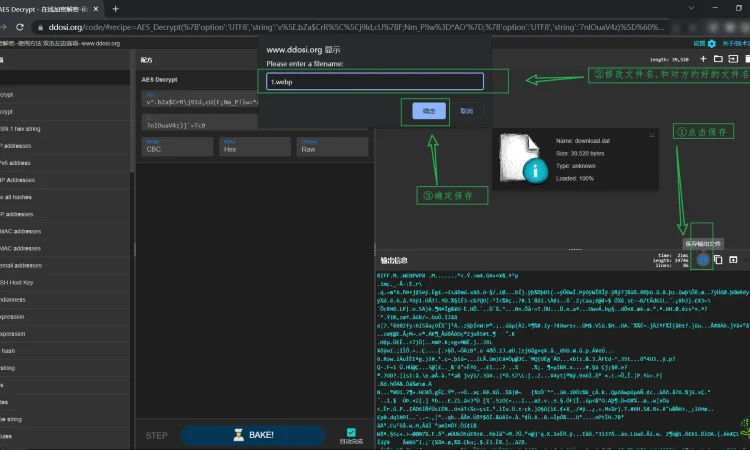Select the 'email addresses' operation
Image resolution: width=750 pixels, height=450 pixels.
coord(65,265)
